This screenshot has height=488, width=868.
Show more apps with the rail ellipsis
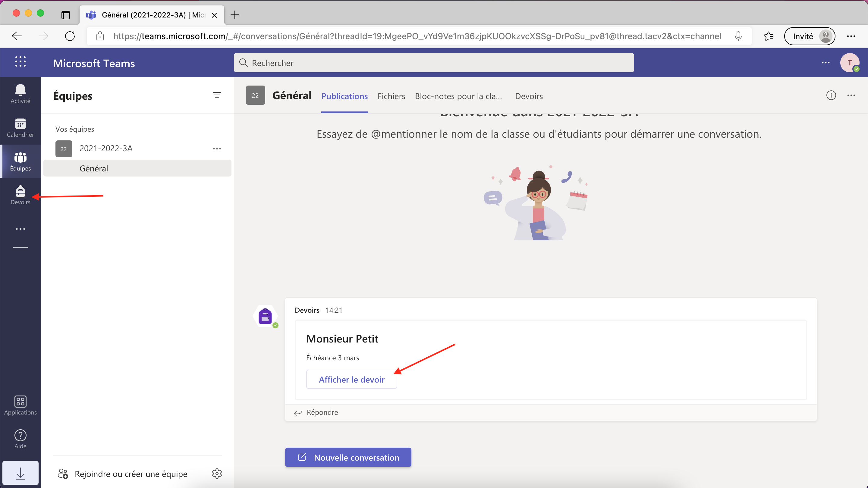point(20,229)
